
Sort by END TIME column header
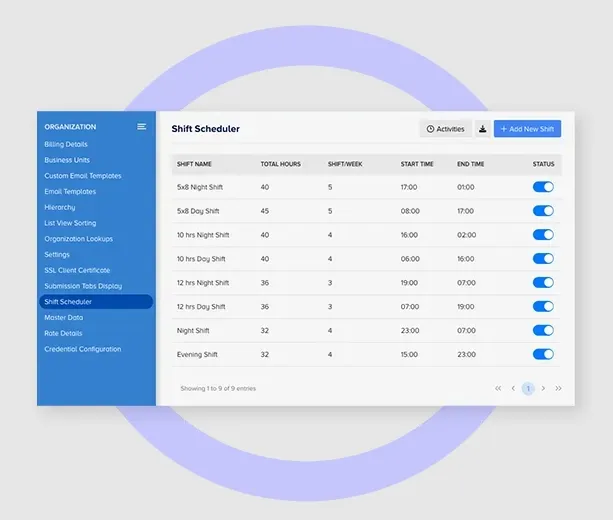[x=471, y=164]
